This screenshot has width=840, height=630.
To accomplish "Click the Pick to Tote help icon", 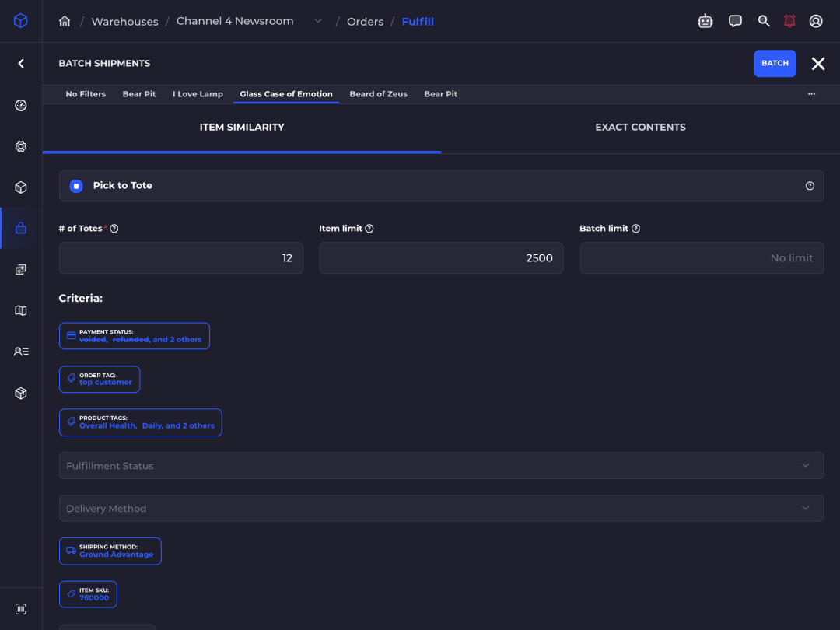I will point(810,186).
